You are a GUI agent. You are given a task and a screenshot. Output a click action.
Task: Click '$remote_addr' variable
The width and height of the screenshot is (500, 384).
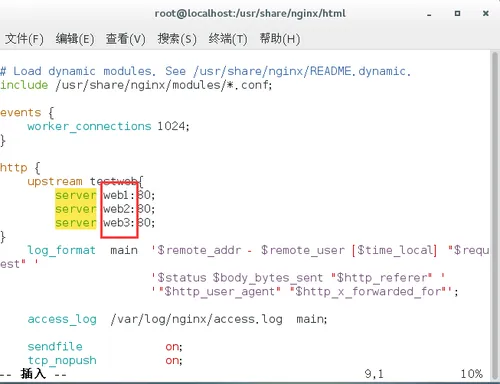(199, 250)
